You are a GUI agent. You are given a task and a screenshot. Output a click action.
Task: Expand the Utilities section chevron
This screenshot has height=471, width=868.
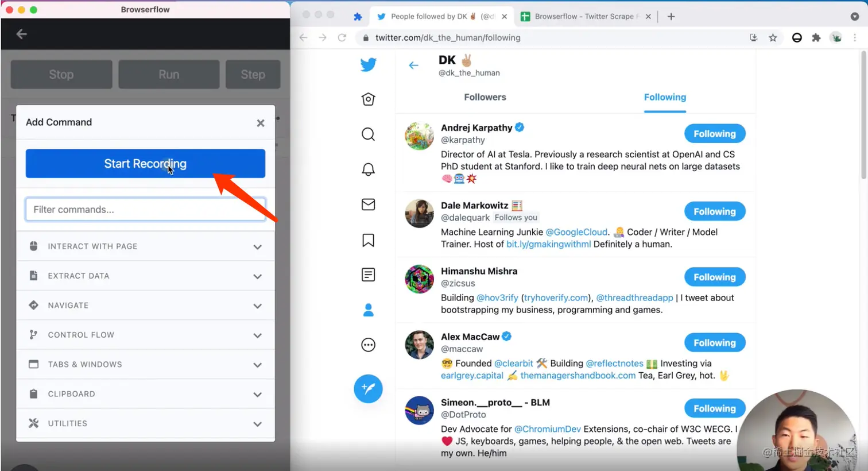(258, 424)
